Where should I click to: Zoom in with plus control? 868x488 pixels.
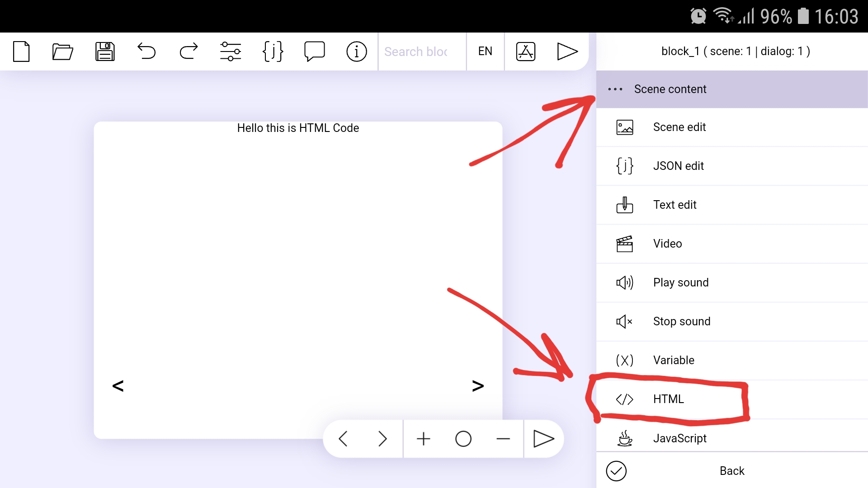(x=424, y=439)
